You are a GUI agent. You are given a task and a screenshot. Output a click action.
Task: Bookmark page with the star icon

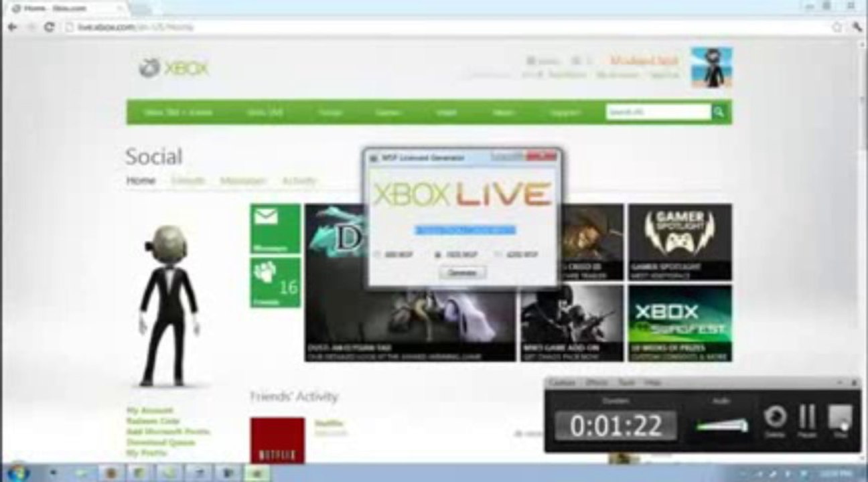(x=837, y=27)
